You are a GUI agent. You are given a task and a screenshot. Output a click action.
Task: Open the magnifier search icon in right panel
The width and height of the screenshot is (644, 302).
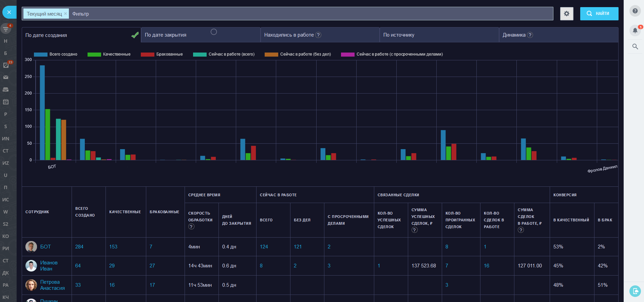(635, 46)
